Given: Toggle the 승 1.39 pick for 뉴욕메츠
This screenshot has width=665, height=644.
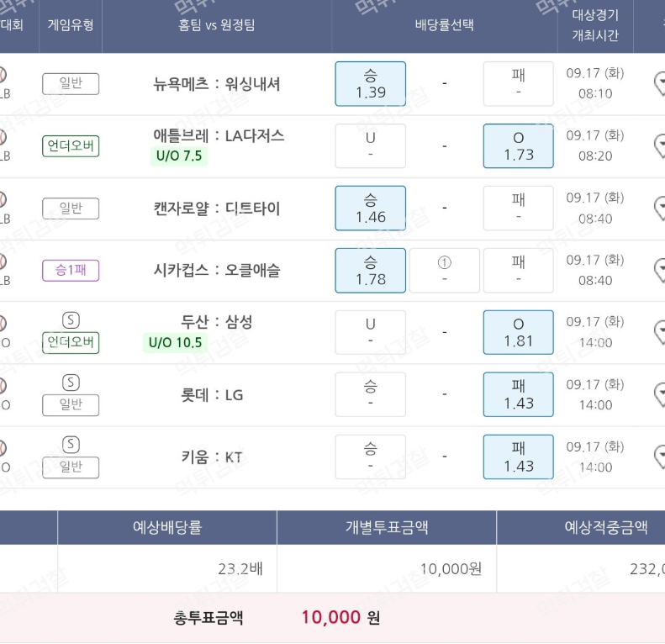Looking at the screenshot, I should [370, 83].
